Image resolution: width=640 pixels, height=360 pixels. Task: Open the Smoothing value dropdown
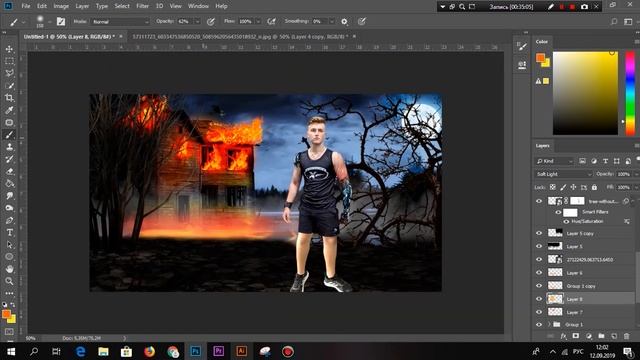click(x=331, y=22)
